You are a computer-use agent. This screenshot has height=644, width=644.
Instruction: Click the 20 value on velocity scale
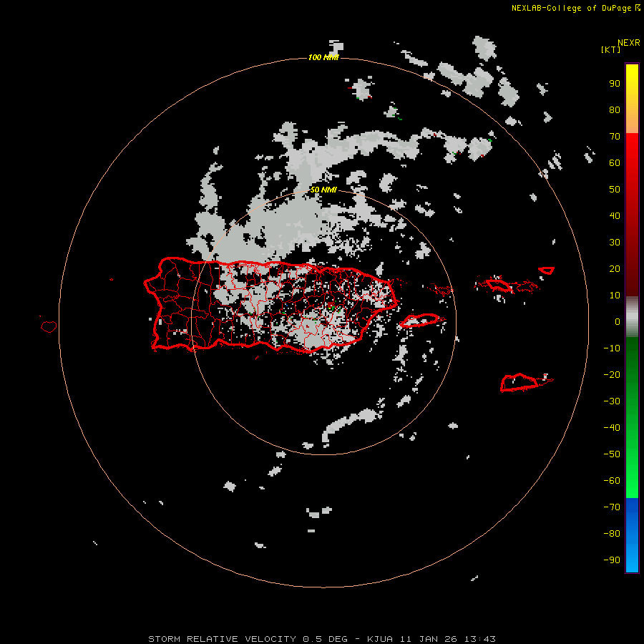tap(615, 268)
